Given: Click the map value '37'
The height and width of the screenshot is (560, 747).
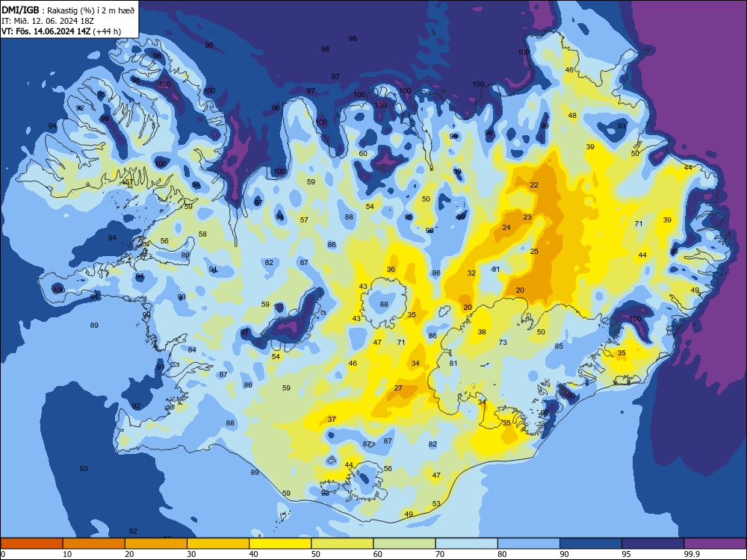Looking at the screenshot, I should coord(332,419).
